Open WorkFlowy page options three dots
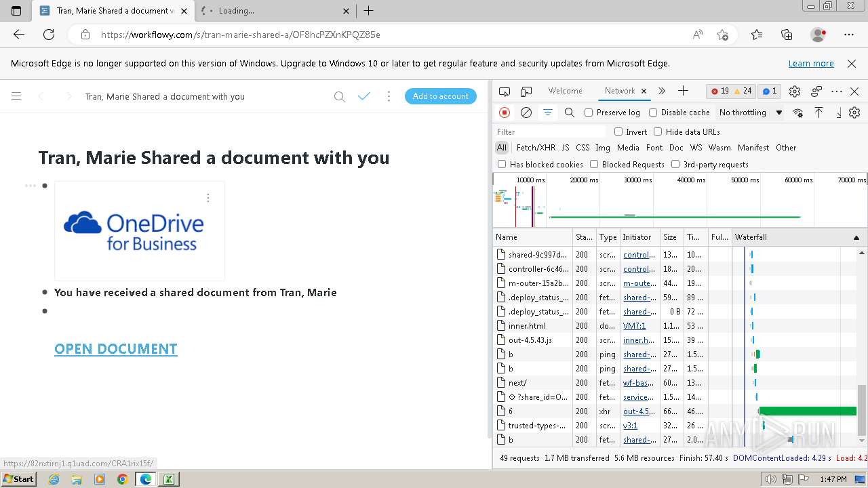The width and height of the screenshot is (868, 488). coord(389,96)
